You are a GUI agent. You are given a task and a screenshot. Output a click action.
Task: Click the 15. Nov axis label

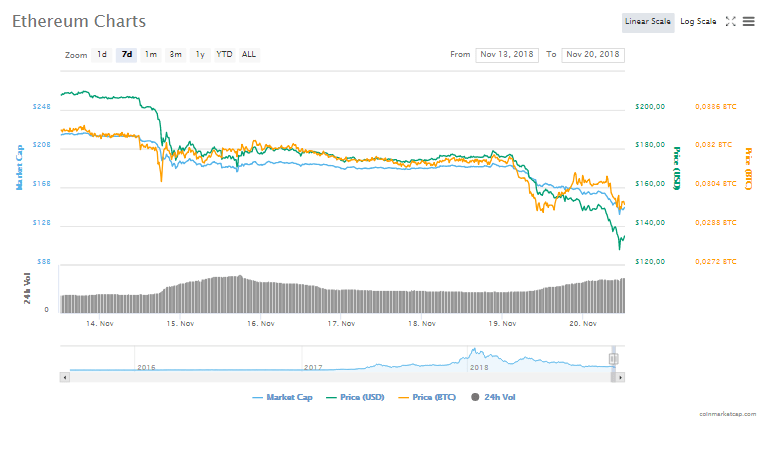tap(180, 324)
